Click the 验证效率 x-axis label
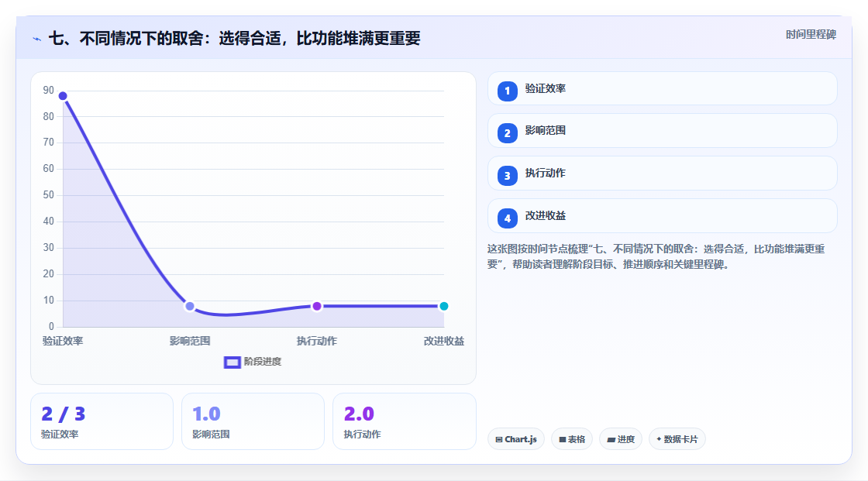Screen dimensions: 868x481 click(x=63, y=341)
